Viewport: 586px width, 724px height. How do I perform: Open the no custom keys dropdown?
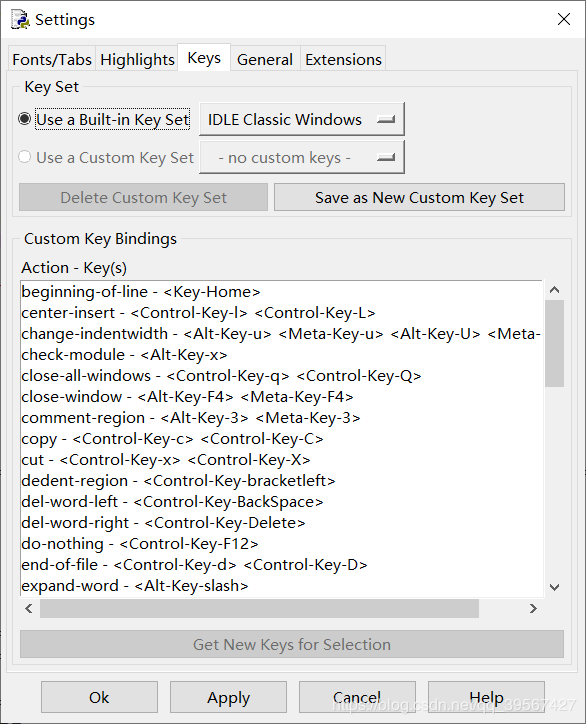pyautogui.click(x=302, y=157)
